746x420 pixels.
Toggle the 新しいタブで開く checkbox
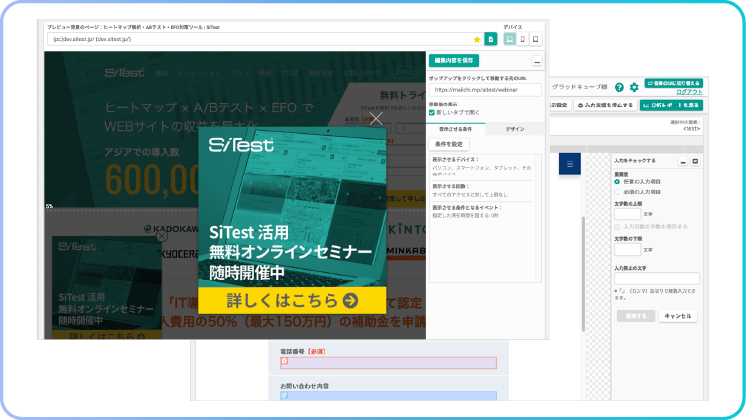click(432, 113)
